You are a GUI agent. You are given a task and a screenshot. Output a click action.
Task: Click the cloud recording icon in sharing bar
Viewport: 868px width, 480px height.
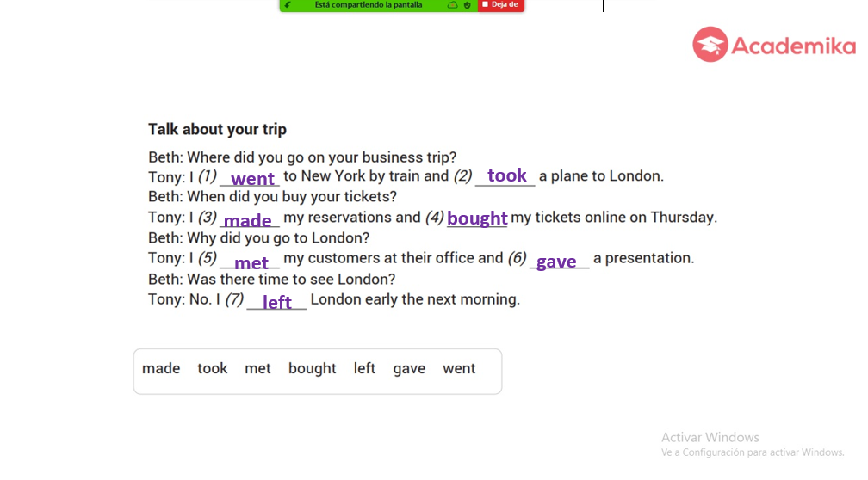coord(452,5)
